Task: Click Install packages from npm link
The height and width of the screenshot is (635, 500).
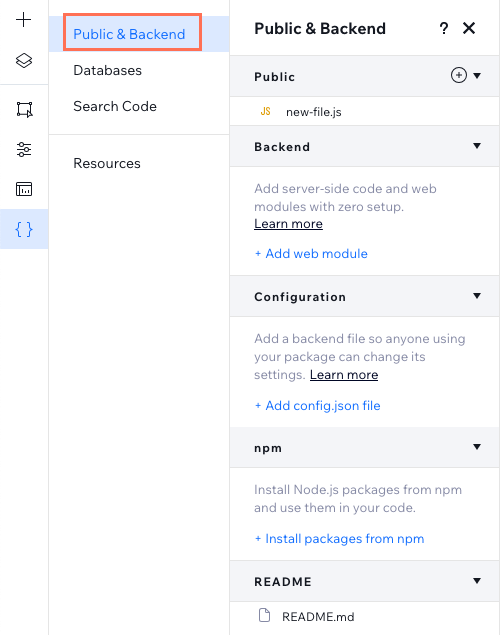Action: tap(339, 539)
